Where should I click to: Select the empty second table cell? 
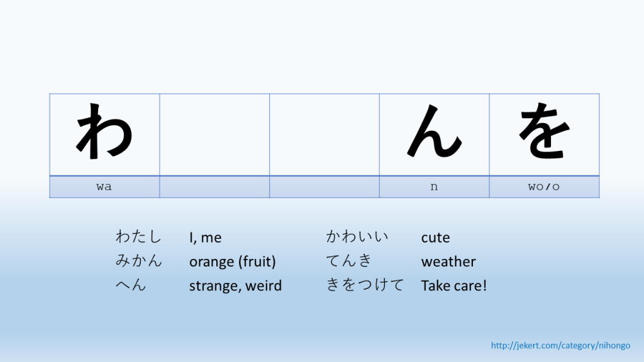[x=214, y=134]
